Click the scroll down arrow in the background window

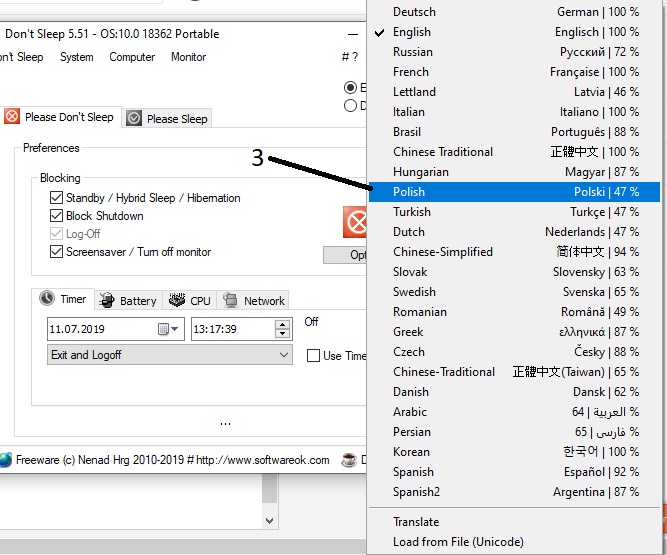pos(269,521)
